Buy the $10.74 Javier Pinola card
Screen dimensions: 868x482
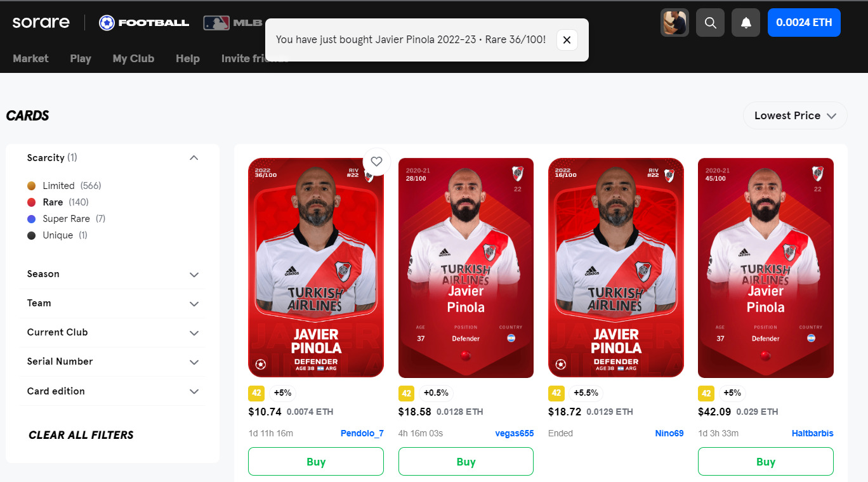[316, 462]
